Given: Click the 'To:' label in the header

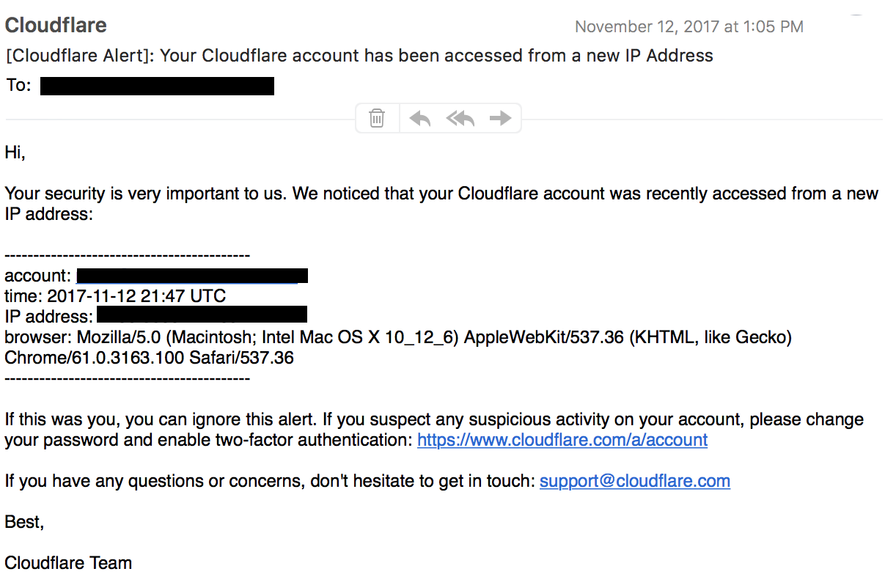Looking at the screenshot, I should click(x=18, y=86).
